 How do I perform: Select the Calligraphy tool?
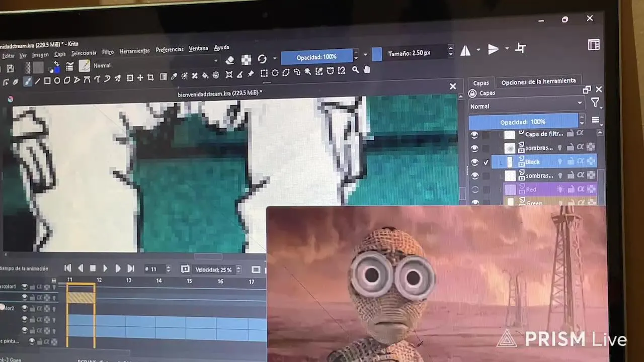pyautogui.click(x=15, y=81)
